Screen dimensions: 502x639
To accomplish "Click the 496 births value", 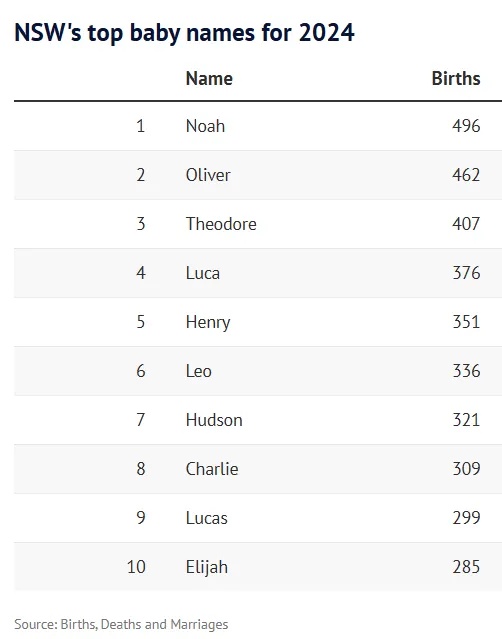I will point(466,126).
